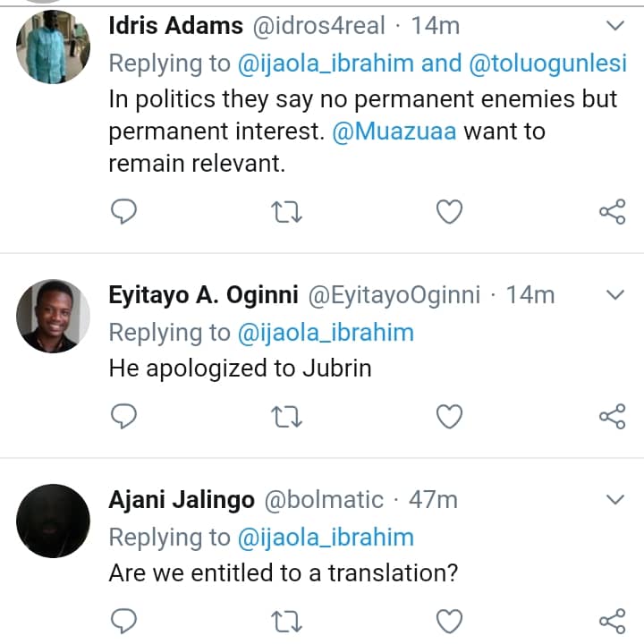The height and width of the screenshot is (644, 644).
Task: Share Ajani Jalingo's tweet
Action: tap(612, 620)
